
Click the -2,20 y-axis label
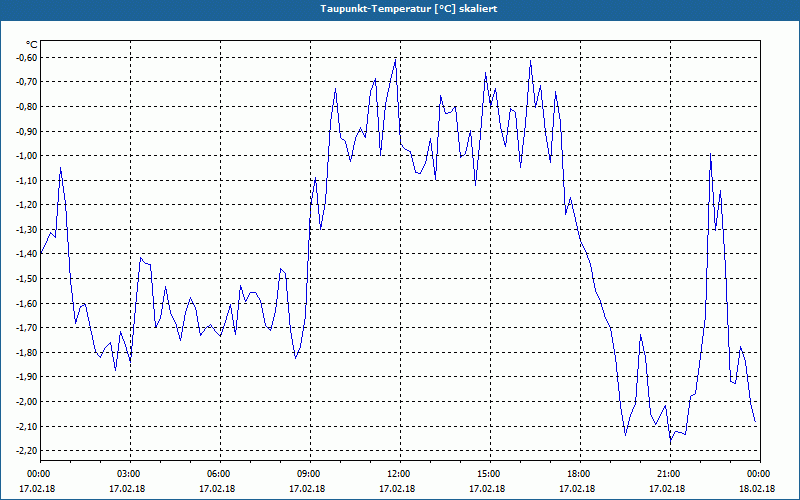tap(26, 451)
